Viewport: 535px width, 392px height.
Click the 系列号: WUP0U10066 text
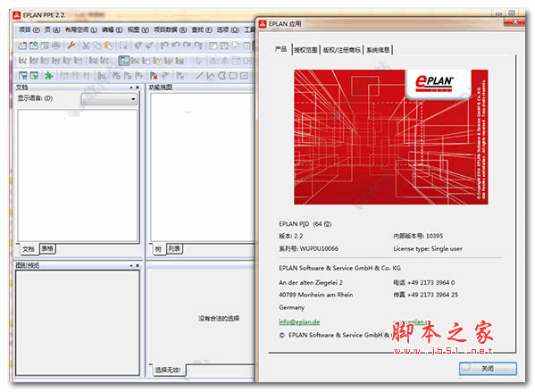(x=308, y=249)
